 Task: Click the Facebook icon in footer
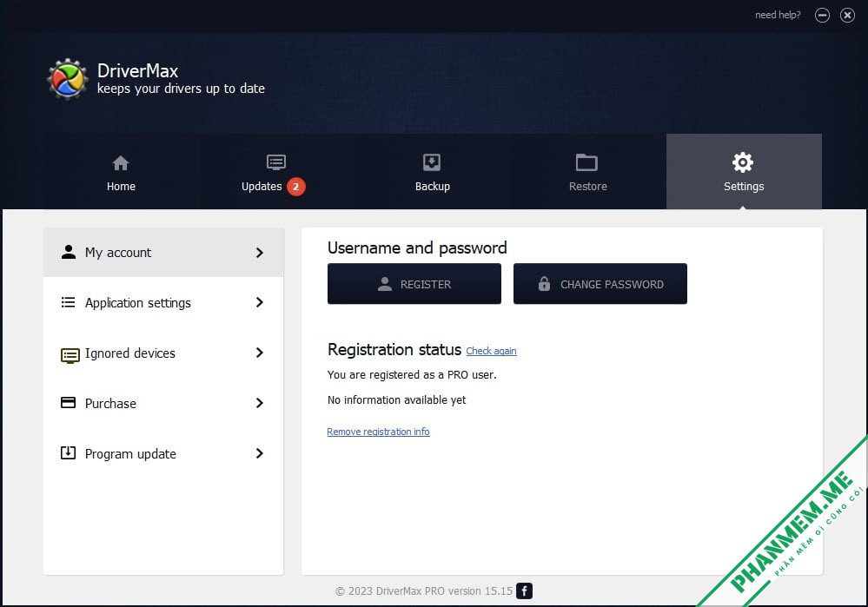[x=524, y=591]
